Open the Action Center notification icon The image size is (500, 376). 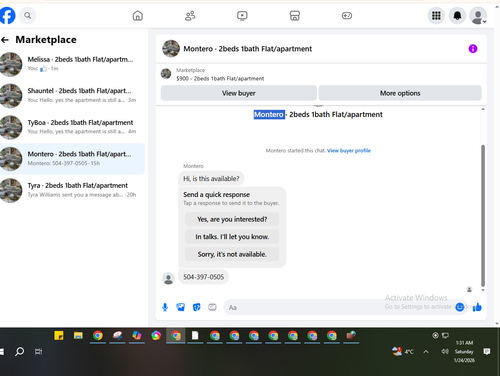pyautogui.click(x=487, y=351)
